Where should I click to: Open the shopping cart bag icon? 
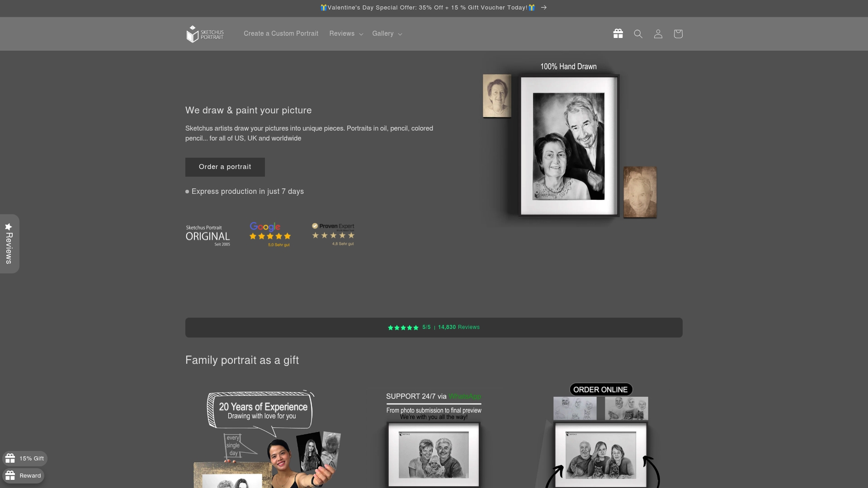pos(678,33)
